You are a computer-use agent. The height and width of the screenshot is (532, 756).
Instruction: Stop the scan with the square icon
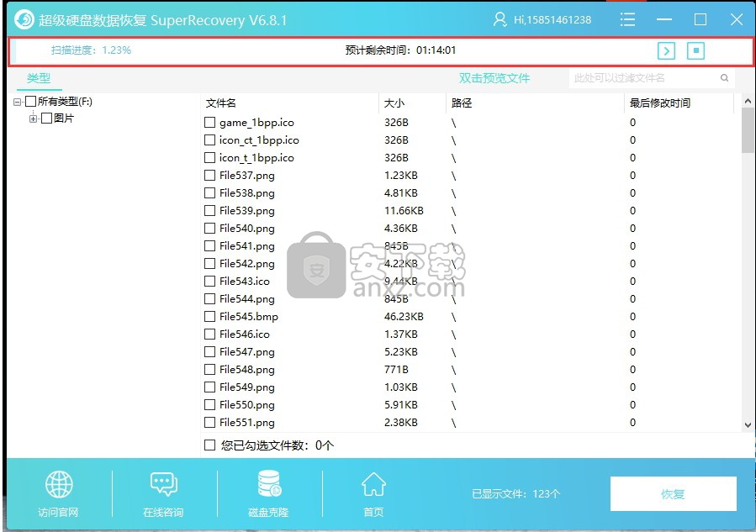tap(695, 50)
